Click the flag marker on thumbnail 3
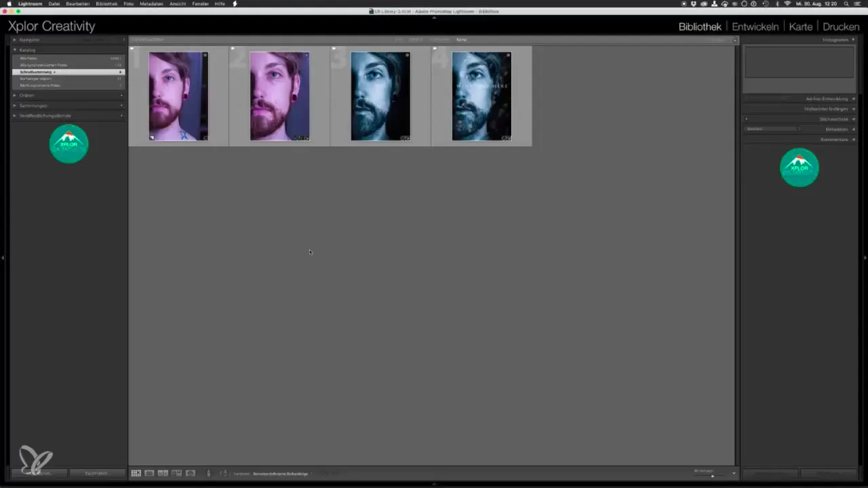Viewport: 868px width, 488px height. pyautogui.click(x=334, y=49)
